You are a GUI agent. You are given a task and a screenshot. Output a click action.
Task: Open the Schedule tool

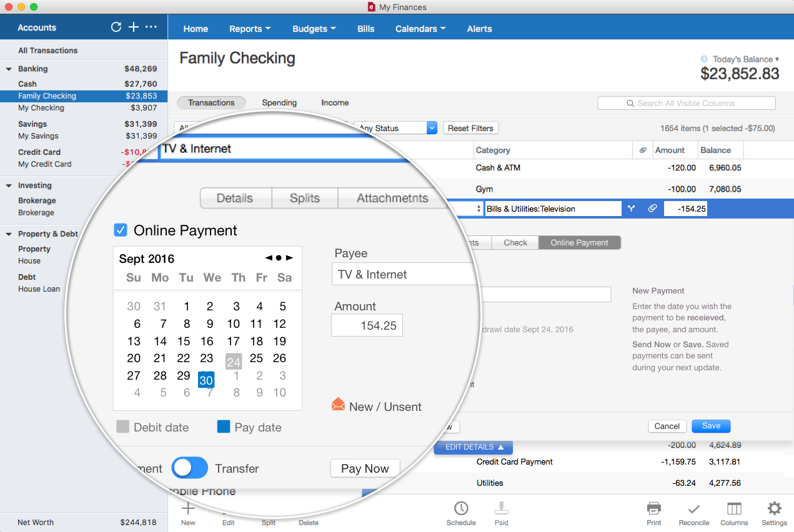pyautogui.click(x=461, y=512)
